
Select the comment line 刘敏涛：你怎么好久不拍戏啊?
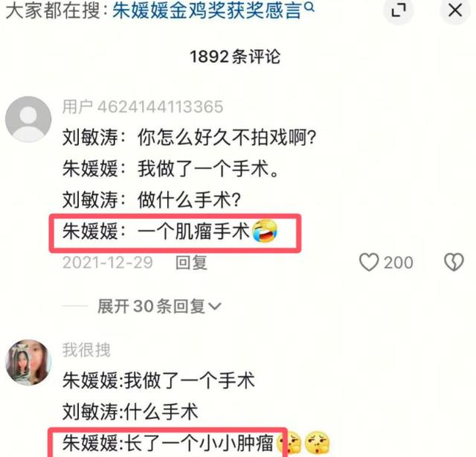pyautogui.click(x=190, y=138)
